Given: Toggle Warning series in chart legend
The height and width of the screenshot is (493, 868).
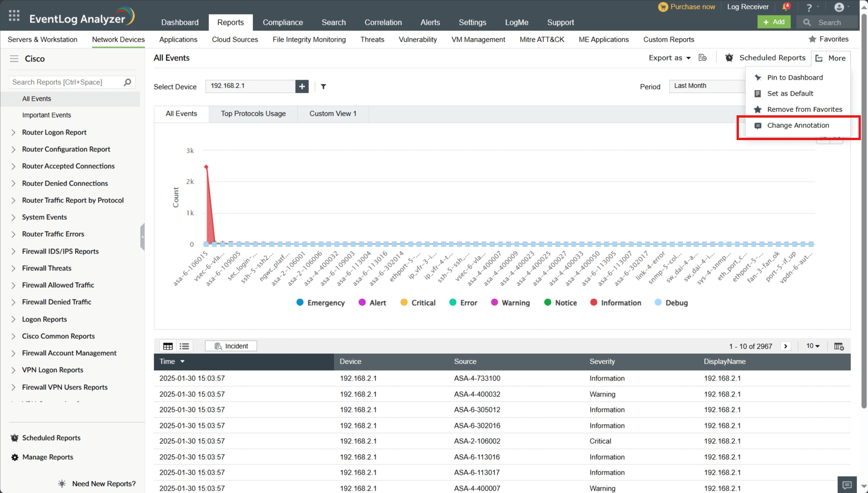Looking at the screenshot, I should click(x=510, y=303).
